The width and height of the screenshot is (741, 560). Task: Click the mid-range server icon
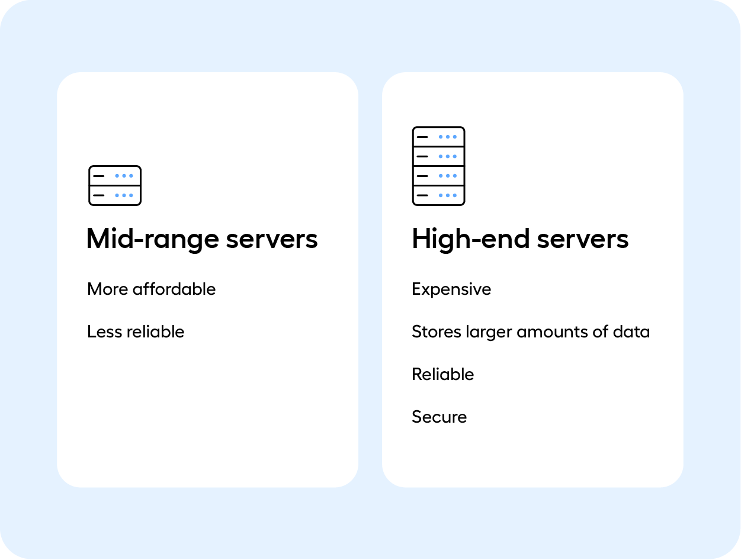[x=114, y=185]
